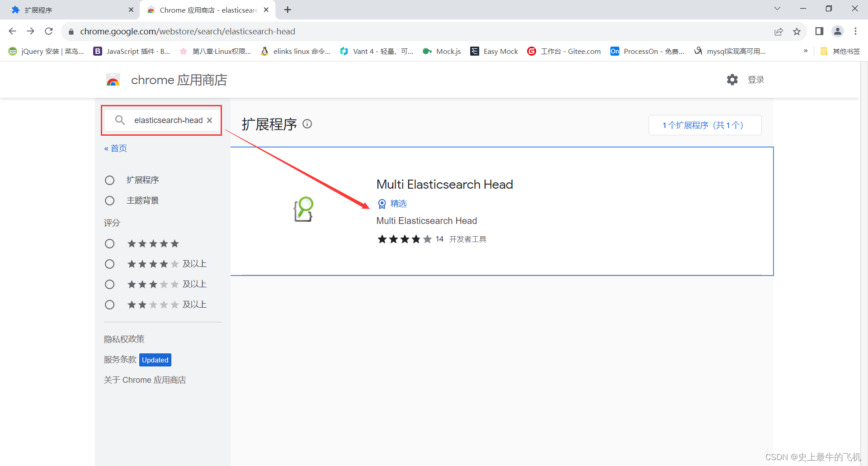The height and width of the screenshot is (466, 868).
Task: Open the web store settings gear
Action: (x=732, y=80)
